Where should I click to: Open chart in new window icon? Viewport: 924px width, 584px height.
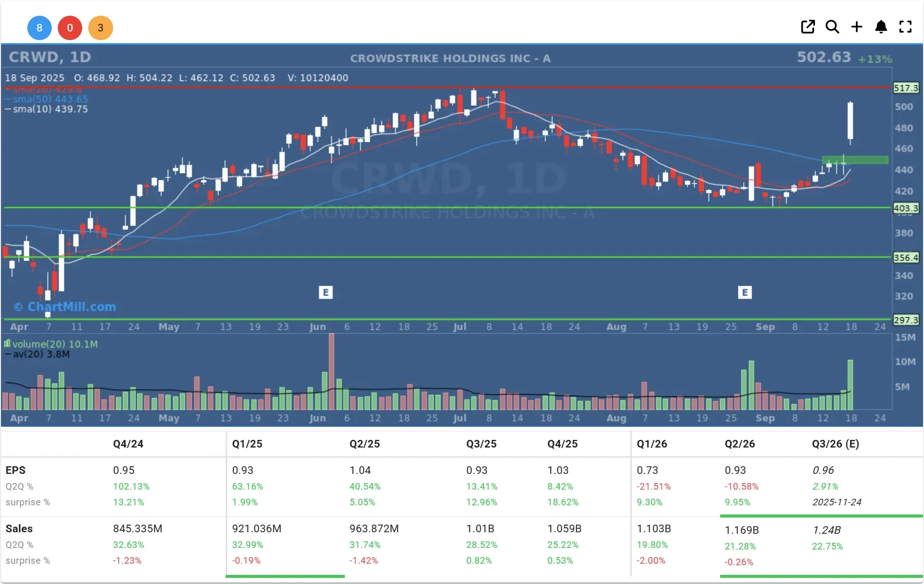808,27
